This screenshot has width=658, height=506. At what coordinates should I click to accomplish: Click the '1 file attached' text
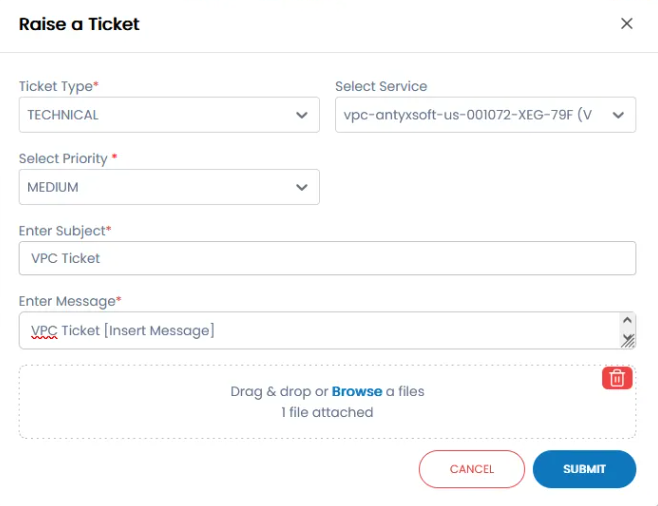327,412
